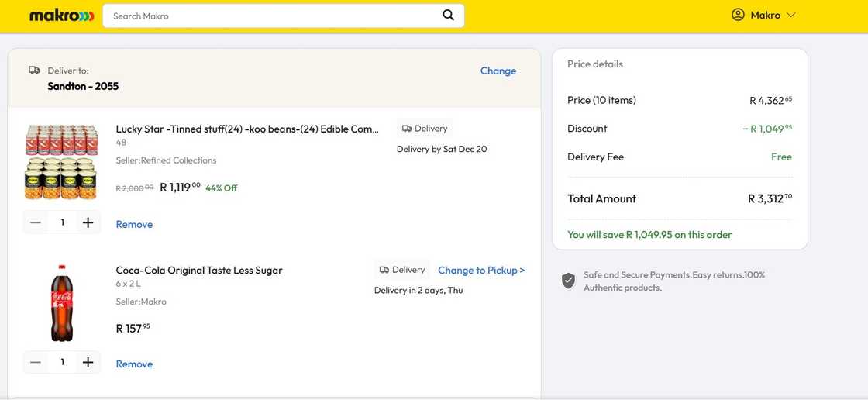Decrease quantity of the Coca-Cola item
Image resolution: width=868 pixels, height=400 pixels.
(x=36, y=362)
